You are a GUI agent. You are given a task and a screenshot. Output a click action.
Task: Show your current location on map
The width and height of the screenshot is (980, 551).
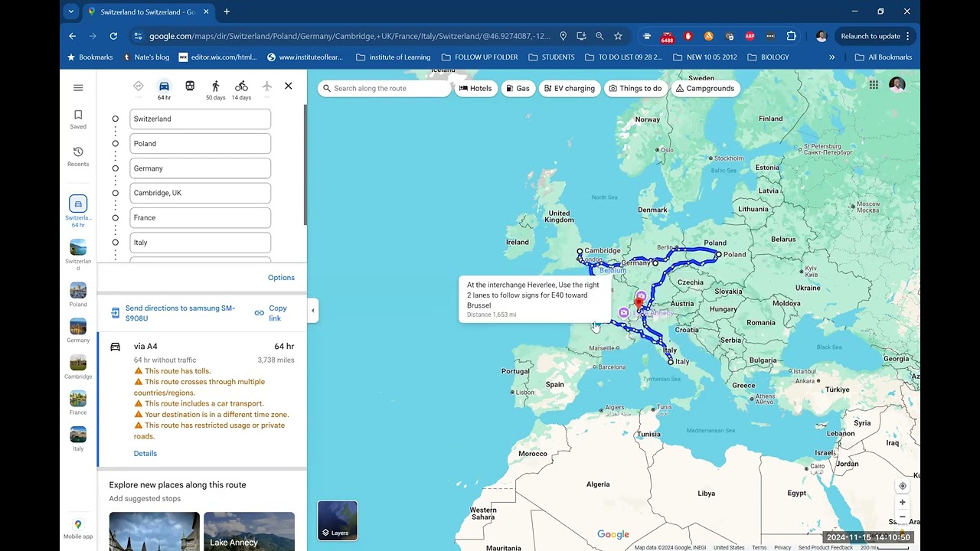pyautogui.click(x=903, y=486)
